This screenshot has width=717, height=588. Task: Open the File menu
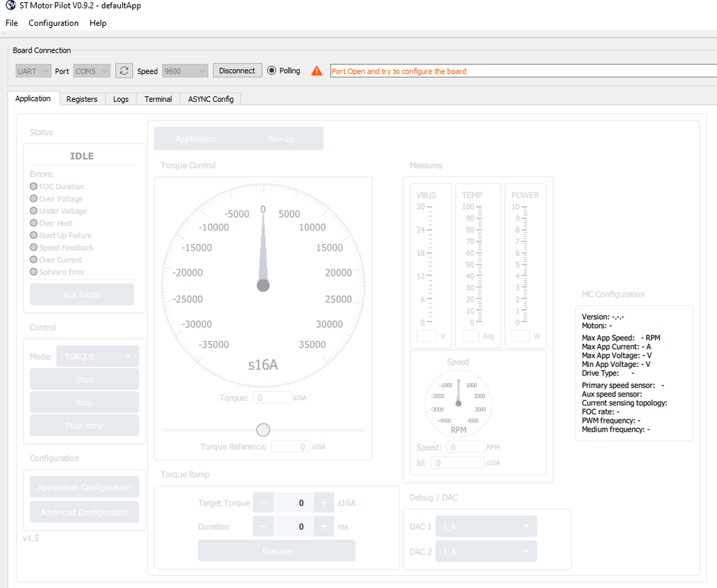tap(11, 23)
